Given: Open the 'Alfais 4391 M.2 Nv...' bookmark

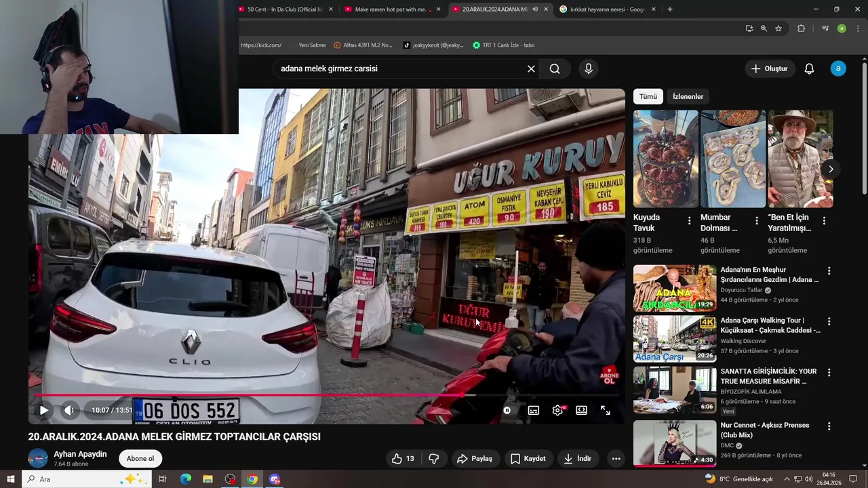Looking at the screenshot, I should pyautogui.click(x=363, y=45).
